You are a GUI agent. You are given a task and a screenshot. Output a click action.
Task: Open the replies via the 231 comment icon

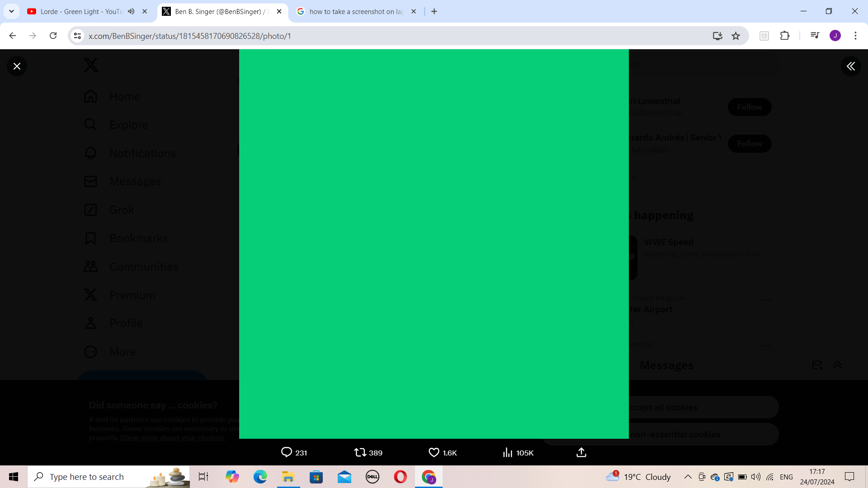point(294,452)
